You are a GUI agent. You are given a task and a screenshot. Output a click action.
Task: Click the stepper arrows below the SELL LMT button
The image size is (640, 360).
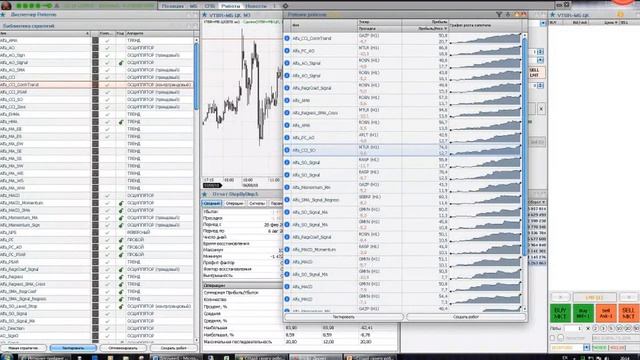540,86
